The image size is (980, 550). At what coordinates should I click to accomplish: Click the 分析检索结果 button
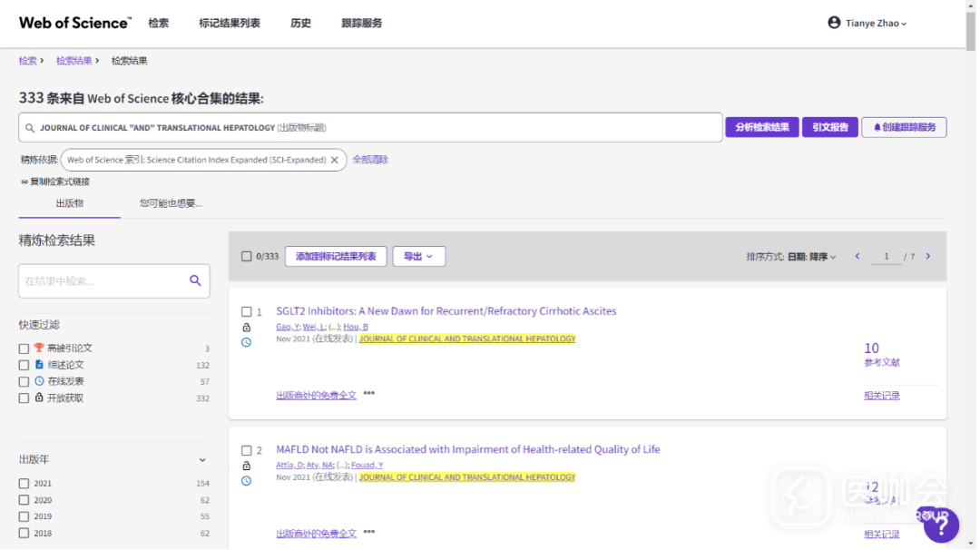click(x=760, y=127)
